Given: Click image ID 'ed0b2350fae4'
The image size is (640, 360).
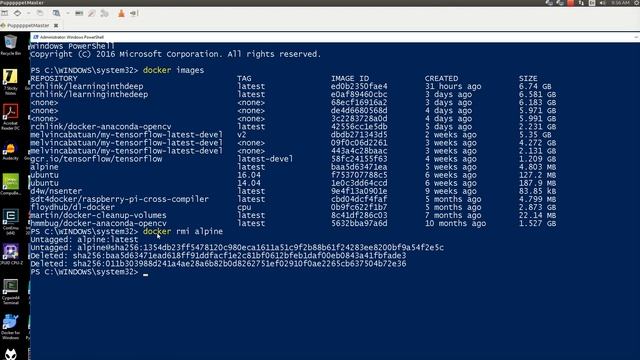Looking at the screenshot, I should pyautogui.click(x=359, y=86).
